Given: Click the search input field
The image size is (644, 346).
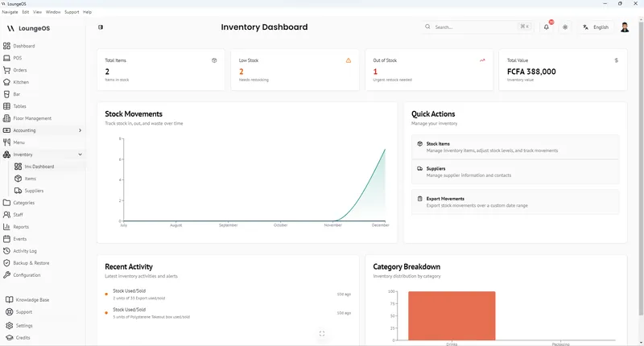Looking at the screenshot, I should point(478,27).
